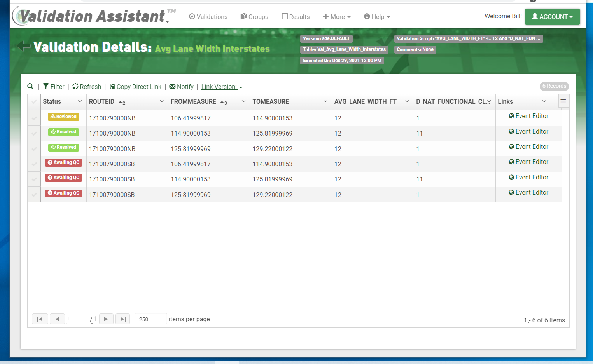Open the FROMMEASURE column dropdown arrow
This screenshot has width=593, height=364.
[x=244, y=101]
